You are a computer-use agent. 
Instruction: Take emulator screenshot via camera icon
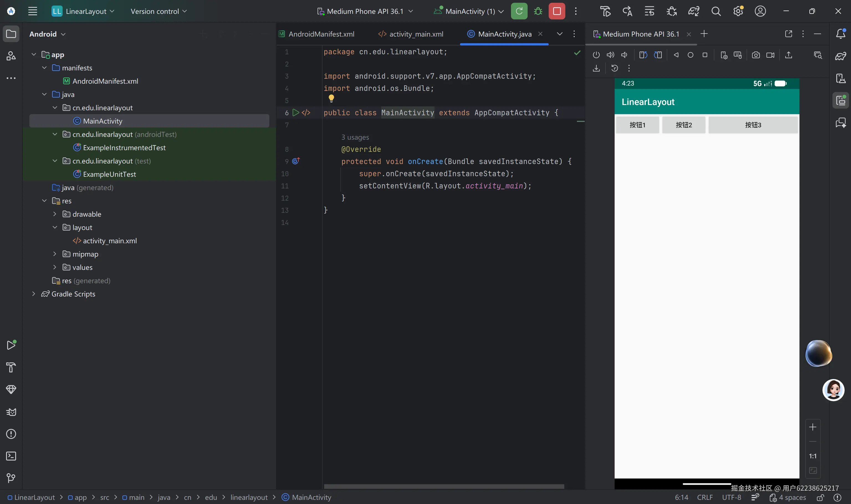coord(756,55)
